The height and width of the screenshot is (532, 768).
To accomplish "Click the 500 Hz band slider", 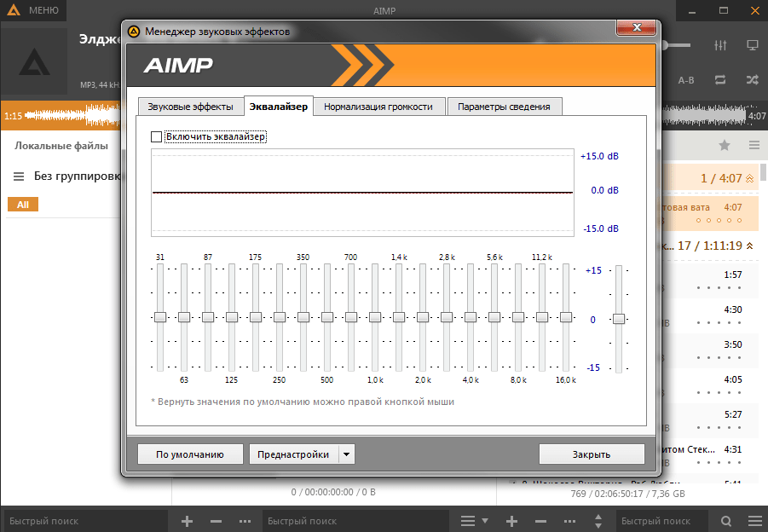I will point(327,317).
